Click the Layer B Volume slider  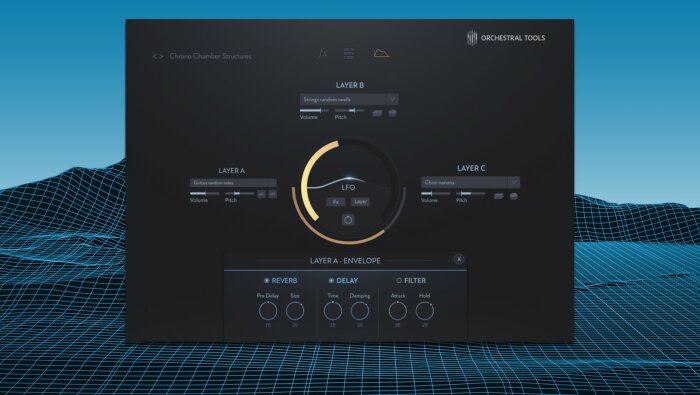tap(314, 110)
